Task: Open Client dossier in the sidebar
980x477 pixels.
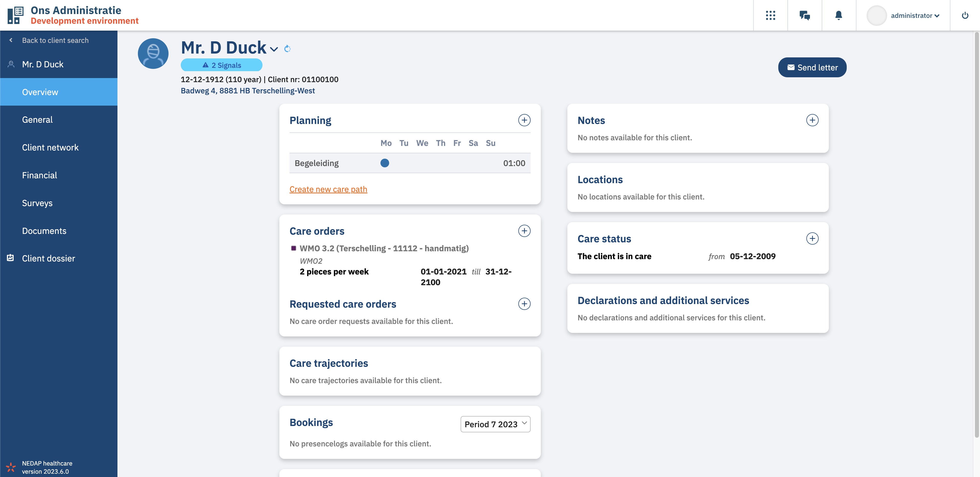Action: pos(59,258)
